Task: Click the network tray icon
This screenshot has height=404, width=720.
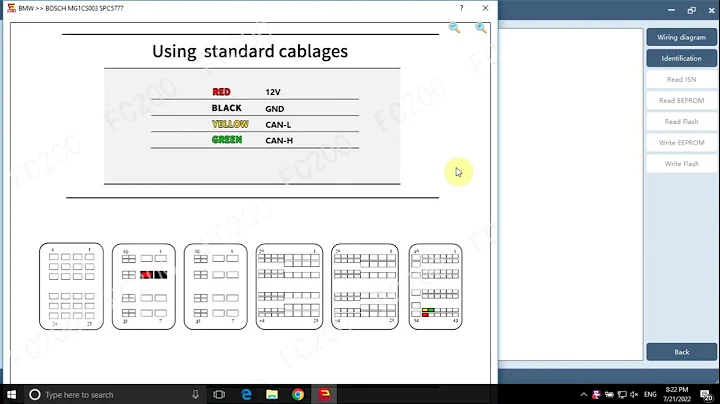Action: tap(622, 394)
